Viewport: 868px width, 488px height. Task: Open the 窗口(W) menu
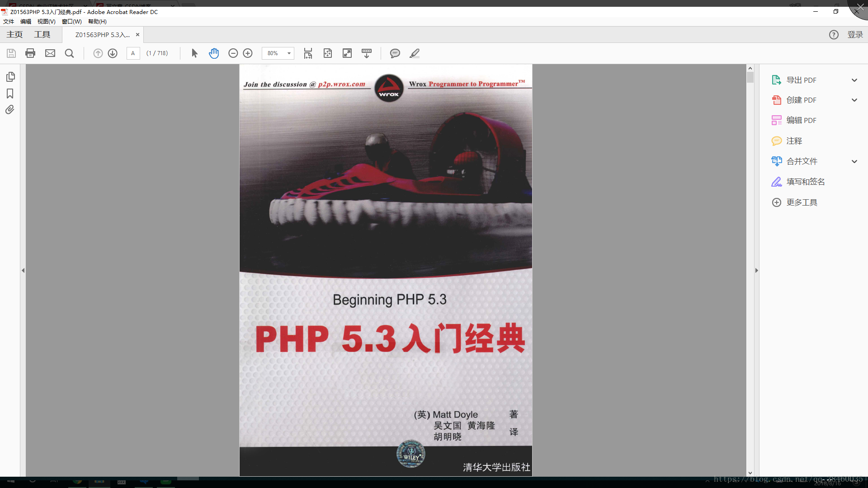(72, 22)
